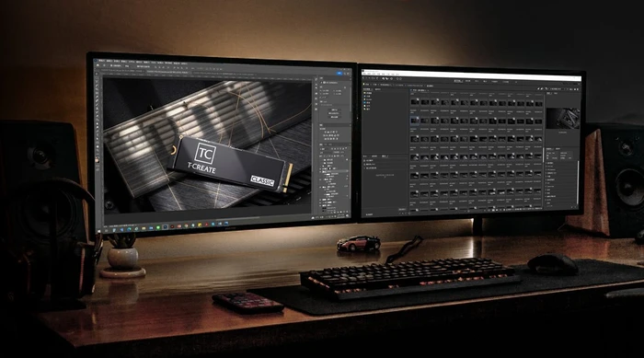Open the Windows Start menu on left monitor
Screen dimensions: 644x358
coord(99,232)
